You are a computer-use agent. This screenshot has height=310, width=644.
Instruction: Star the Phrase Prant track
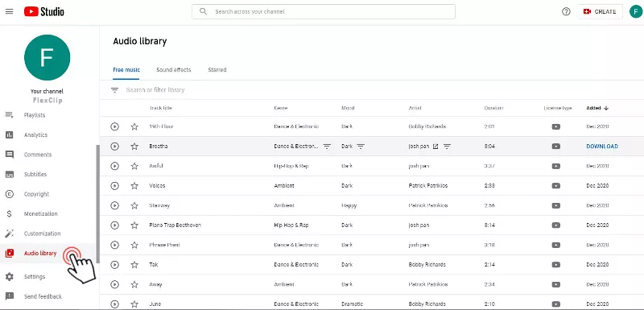pos(134,245)
